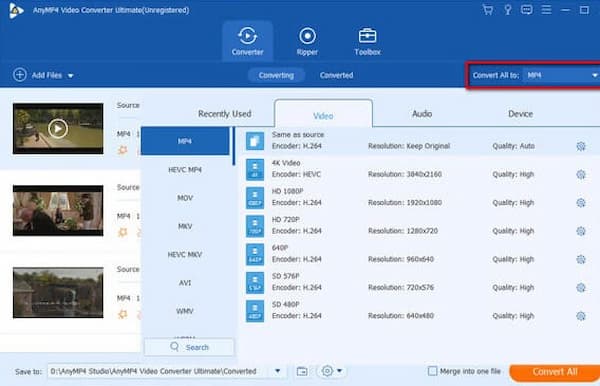The height and width of the screenshot is (386, 600).
Task: Click the Convert All button
Action: [555, 372]
